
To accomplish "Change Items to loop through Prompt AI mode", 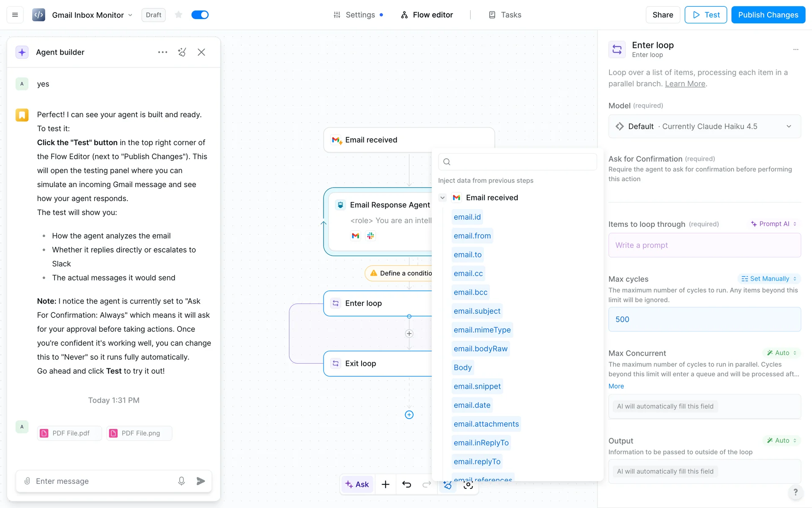I will click(x=773, y=224).
